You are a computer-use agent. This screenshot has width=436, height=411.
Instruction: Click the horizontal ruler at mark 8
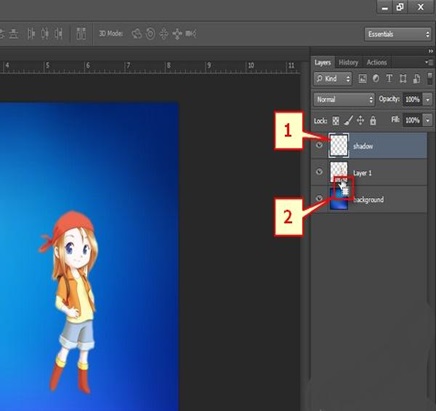point(169,65)
